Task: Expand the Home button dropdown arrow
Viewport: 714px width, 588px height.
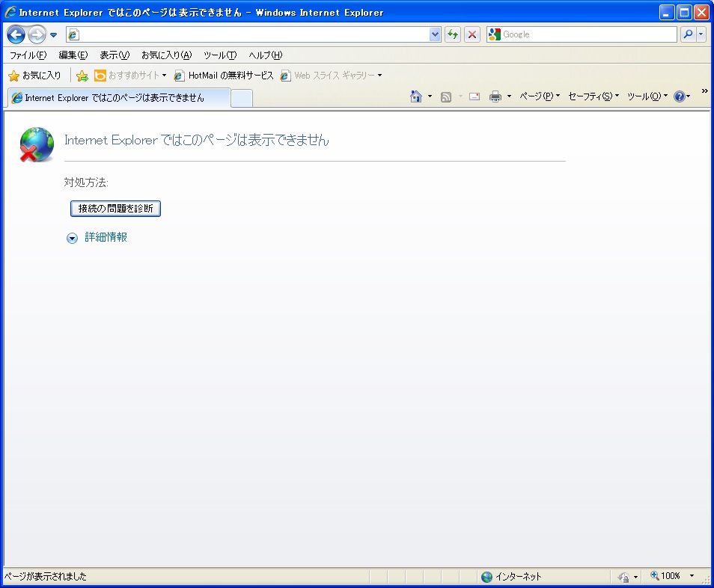Action: (430, 96)
